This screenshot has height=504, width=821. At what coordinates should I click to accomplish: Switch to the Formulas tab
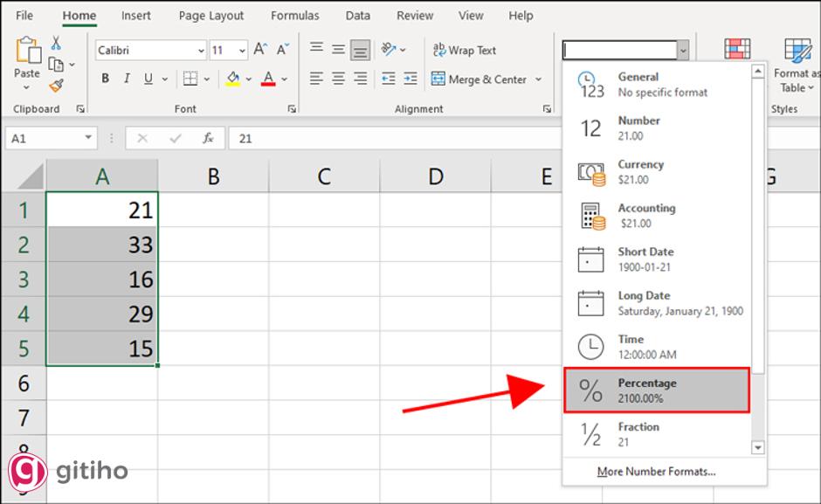pos(295,16)
